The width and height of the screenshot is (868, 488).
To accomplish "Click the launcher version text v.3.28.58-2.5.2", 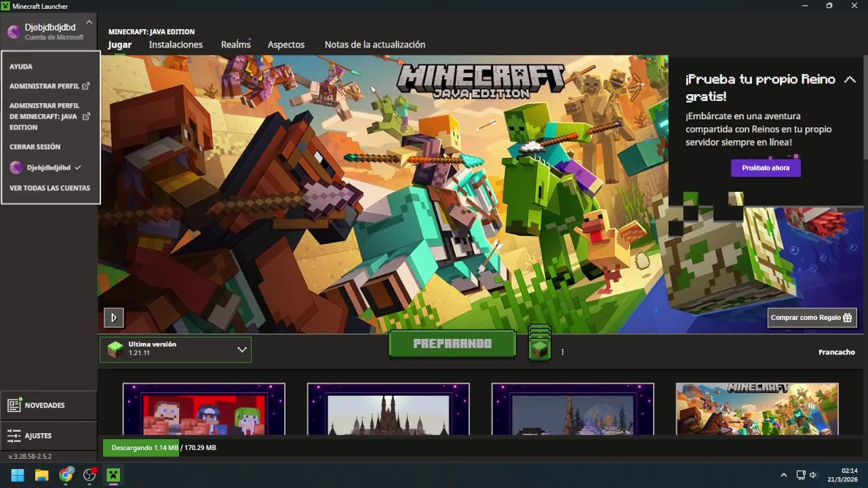I will pos(30,456).
